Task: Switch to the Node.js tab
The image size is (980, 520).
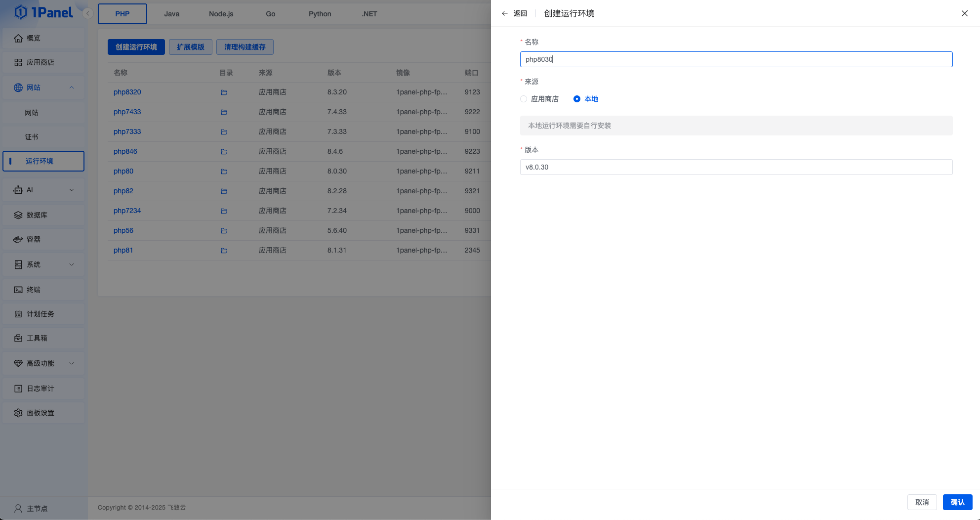Action: point(221,14)
